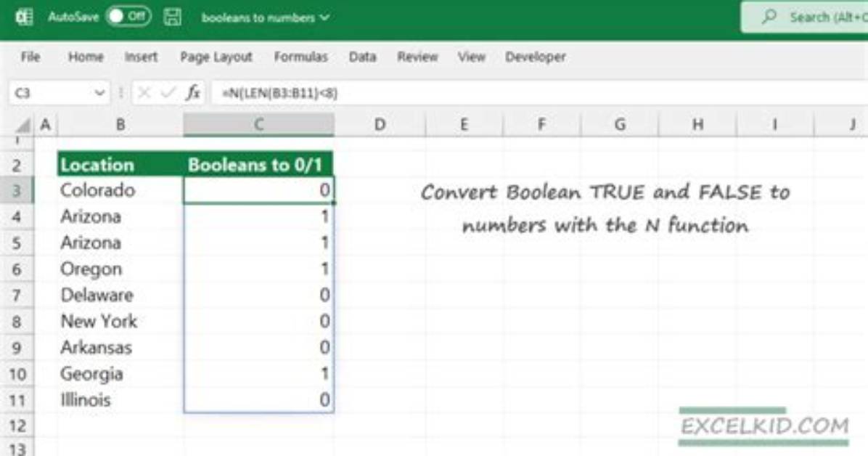Click cell C6 next to Oregon

(x=258, y=269)
